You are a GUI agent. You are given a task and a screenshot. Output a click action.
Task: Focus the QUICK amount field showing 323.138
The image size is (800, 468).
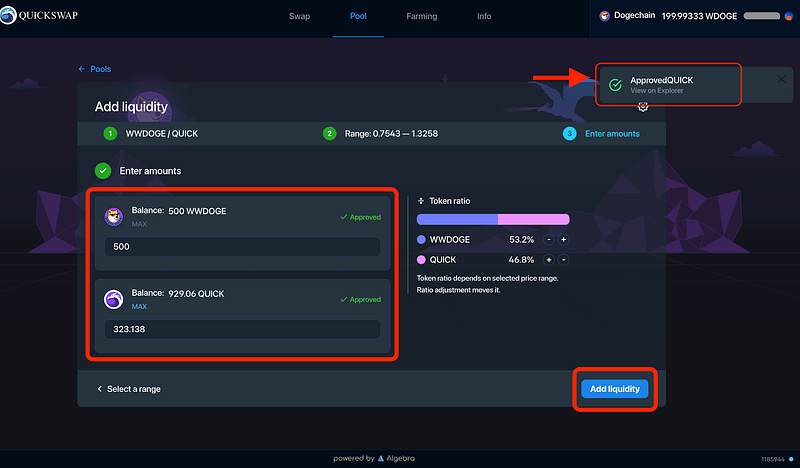[242, 329]
